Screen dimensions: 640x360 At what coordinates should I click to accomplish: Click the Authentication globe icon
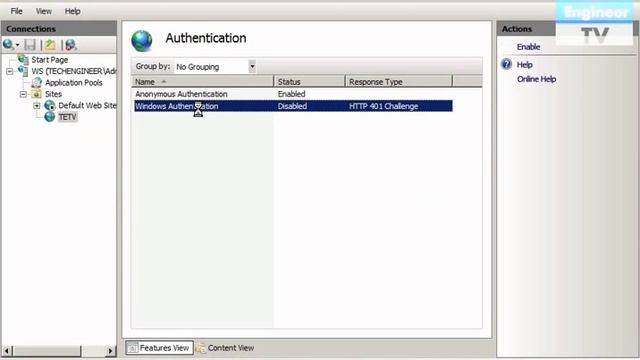(x=142, y=41)
